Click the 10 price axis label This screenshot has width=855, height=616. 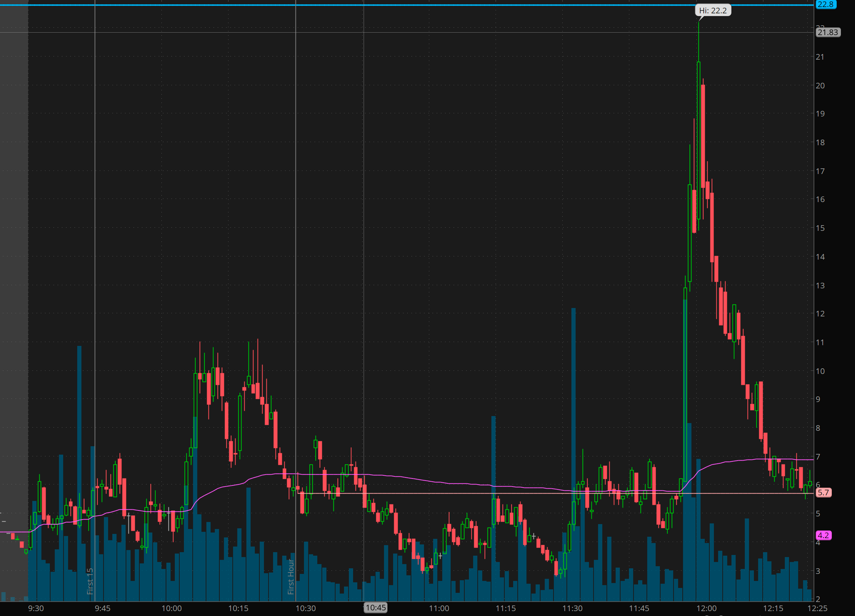[x=820, y=371]
